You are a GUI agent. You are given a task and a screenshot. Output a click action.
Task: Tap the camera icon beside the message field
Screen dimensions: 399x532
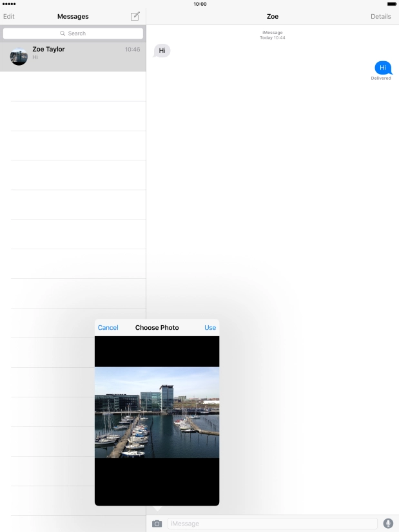[157, 524]
